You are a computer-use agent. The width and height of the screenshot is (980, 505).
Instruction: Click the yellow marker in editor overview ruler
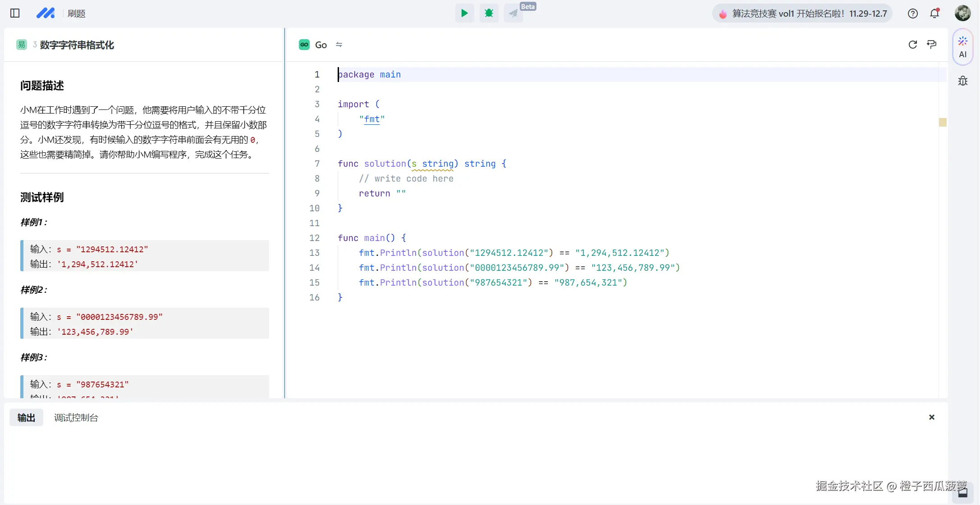943,122
